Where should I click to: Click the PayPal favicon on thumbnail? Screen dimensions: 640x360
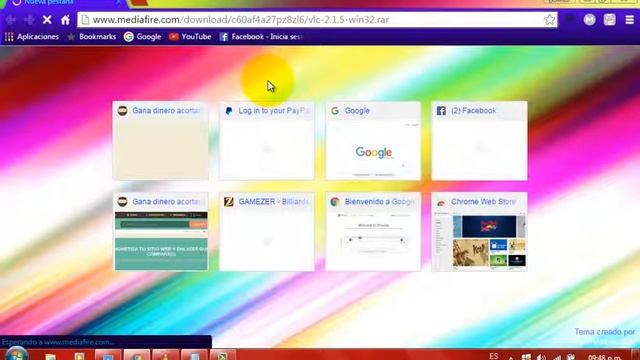coord(229,111)
